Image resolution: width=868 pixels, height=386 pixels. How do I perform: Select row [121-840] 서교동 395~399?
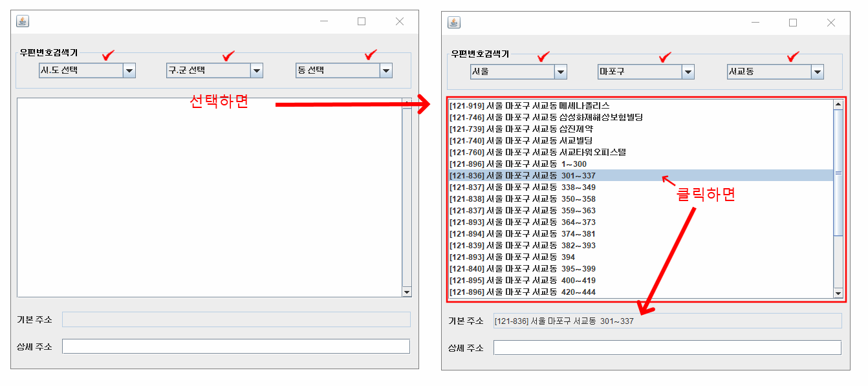tap(640, 268)
